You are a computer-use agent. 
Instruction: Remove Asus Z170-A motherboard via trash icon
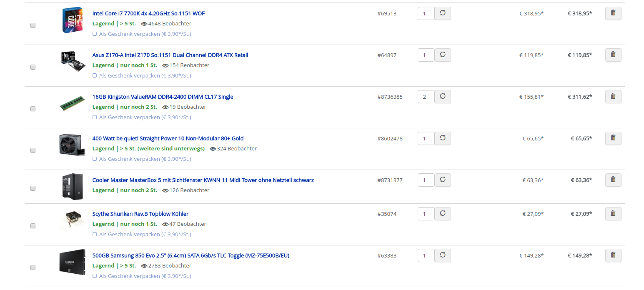pyautogui.click(x=613, y=55)
